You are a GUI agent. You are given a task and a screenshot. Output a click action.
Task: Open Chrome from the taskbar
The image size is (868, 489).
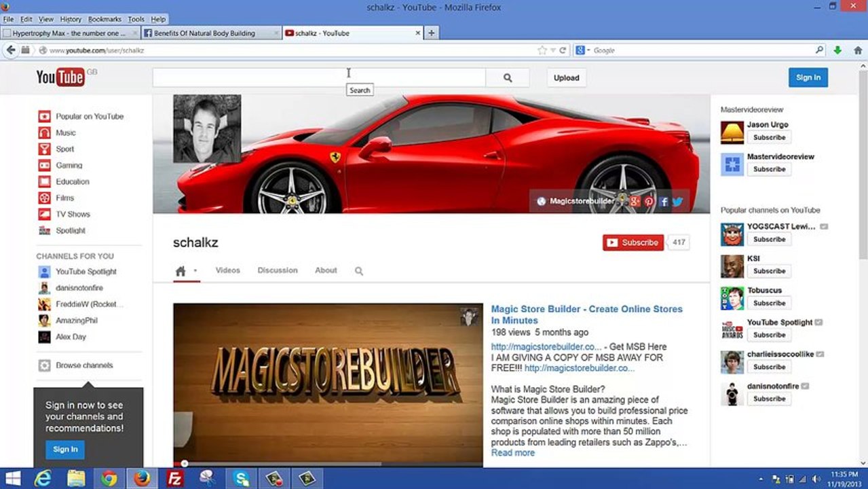(x=109, y=479)
